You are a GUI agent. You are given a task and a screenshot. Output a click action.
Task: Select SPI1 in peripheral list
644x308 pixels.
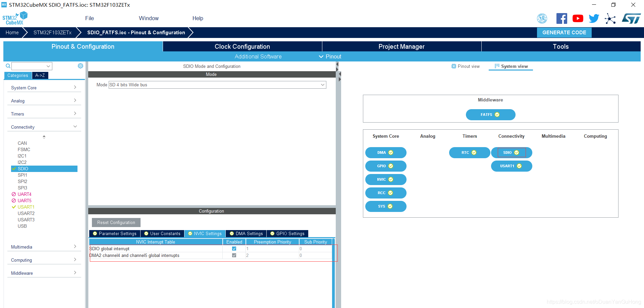click(x=22, y=175)
